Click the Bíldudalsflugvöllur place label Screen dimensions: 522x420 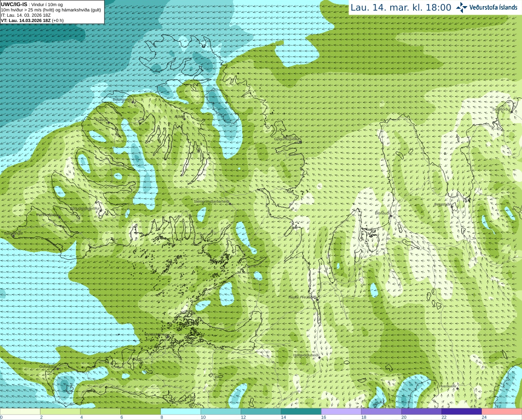85,208
